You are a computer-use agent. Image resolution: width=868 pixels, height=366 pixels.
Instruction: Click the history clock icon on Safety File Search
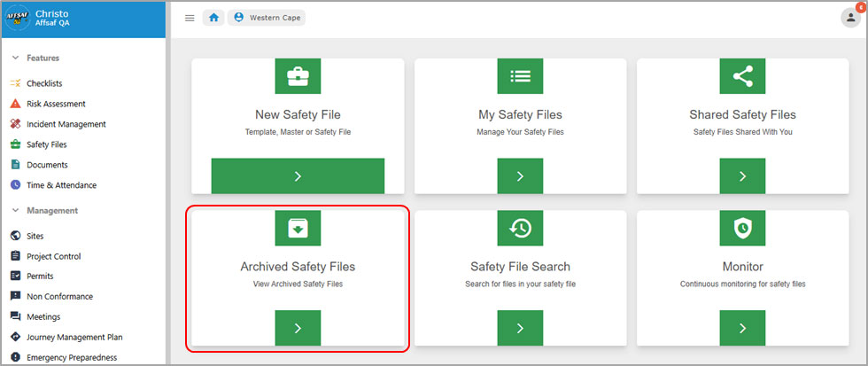(521, 228)
